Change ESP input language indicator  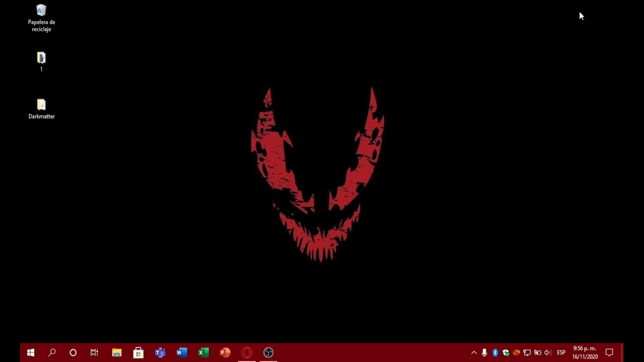pos(561,352)
